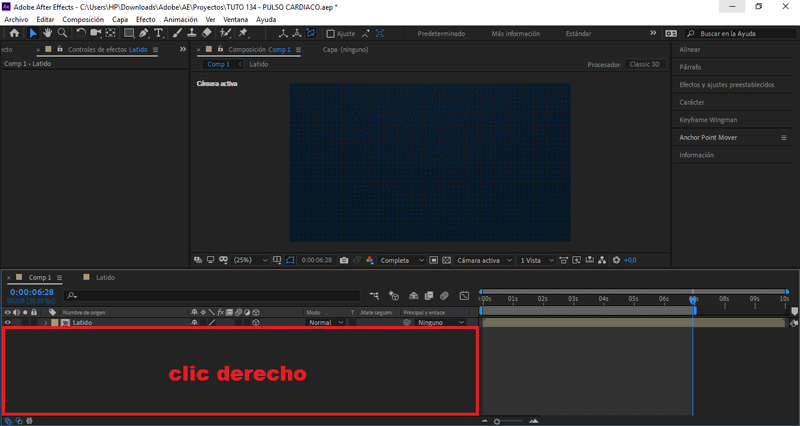Click the Draft 3D icon in timeline
Screen dimensions: 800x426
[x=394, y=295]
